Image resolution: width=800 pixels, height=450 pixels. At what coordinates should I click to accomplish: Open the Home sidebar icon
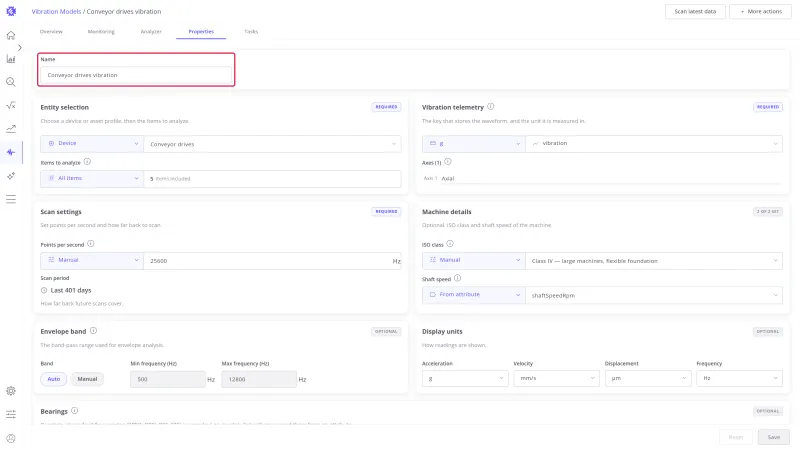click(11, 35)
